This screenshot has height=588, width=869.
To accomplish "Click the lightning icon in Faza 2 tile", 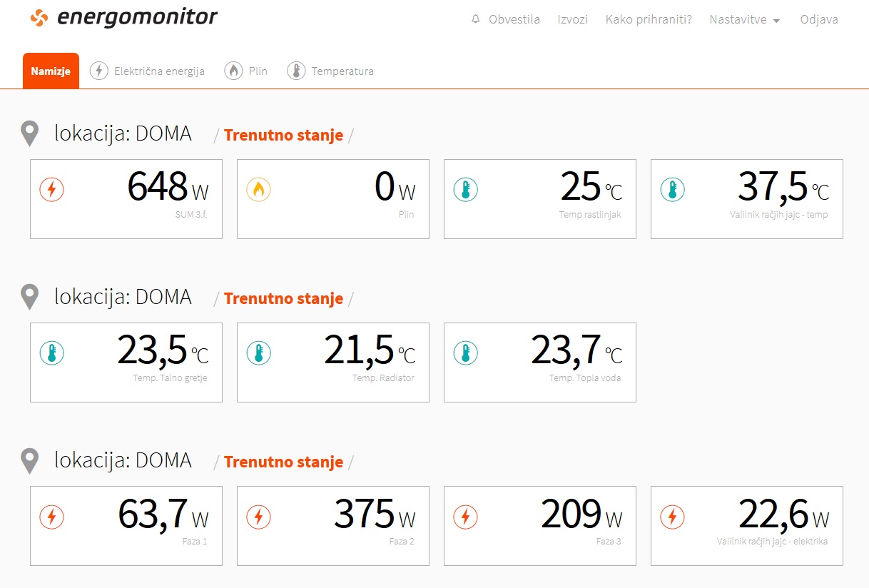I will pos(258,516).
